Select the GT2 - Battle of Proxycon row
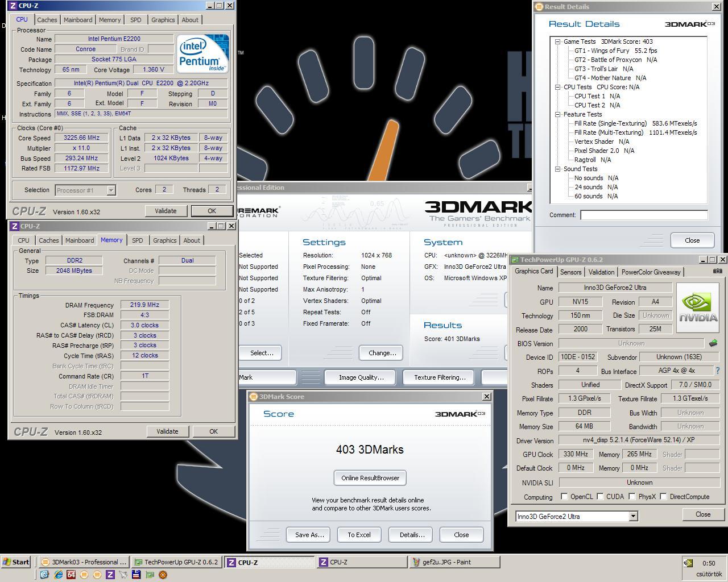The image size is (728, 582). tap(615, 60)
